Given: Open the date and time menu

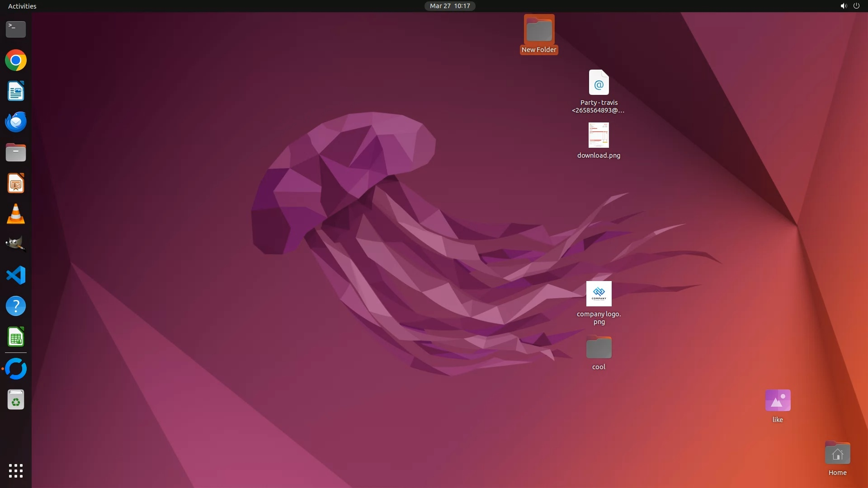Looking at the screenshot, I should coord(449,6).
